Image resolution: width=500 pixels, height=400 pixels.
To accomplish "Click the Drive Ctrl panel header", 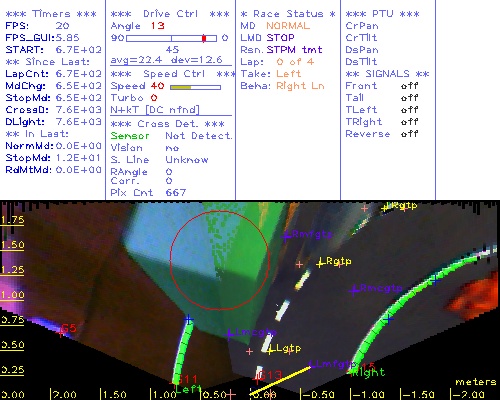I will (x=170, y=14).
